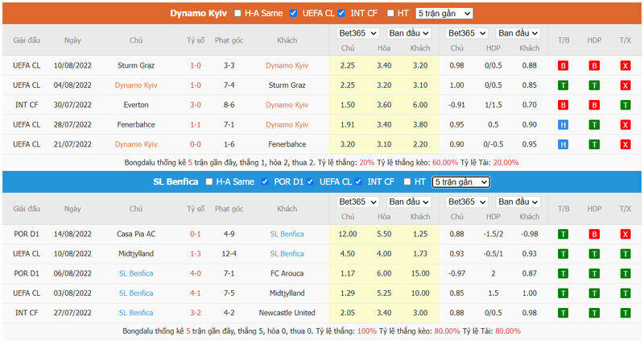Open Dynamo Kyiv home team link on 04/08/2022
This screenshot has height=341, width=644.
[136, 85]
